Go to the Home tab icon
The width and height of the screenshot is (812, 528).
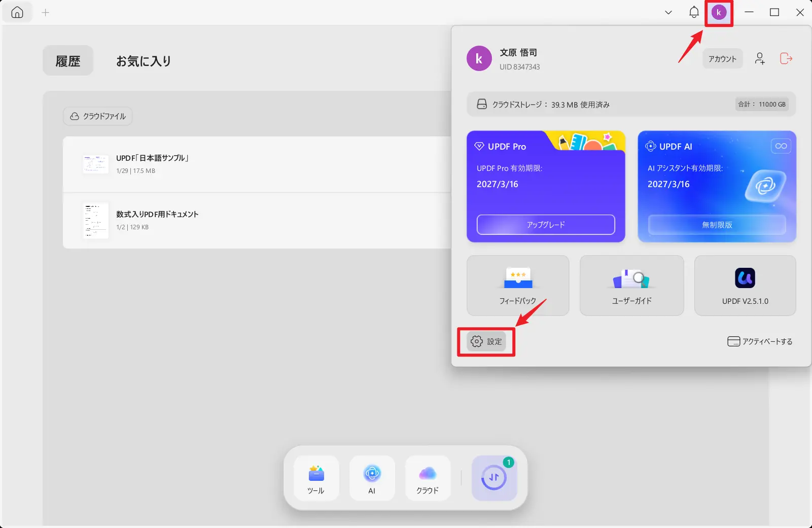17,13
